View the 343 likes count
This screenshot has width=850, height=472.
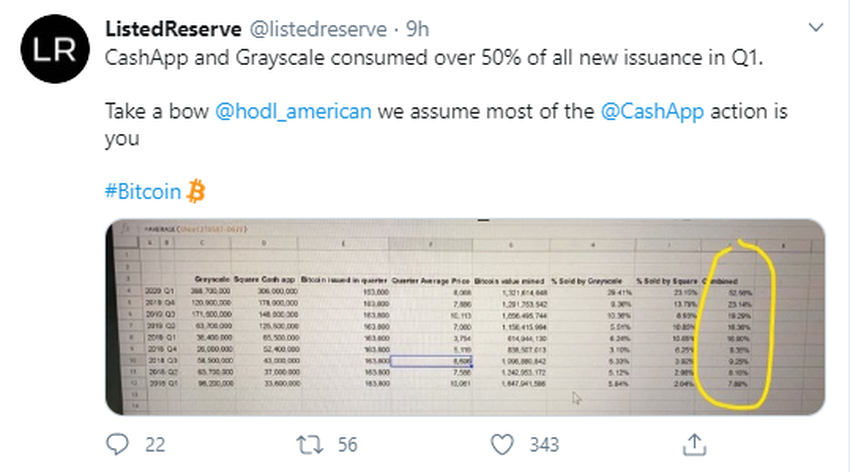click(x=544, y=445)
